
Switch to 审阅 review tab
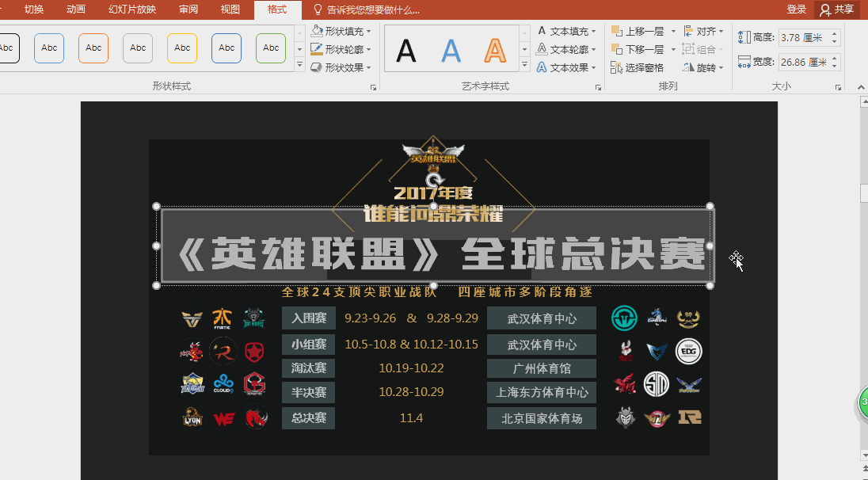(x=188, y=10)
